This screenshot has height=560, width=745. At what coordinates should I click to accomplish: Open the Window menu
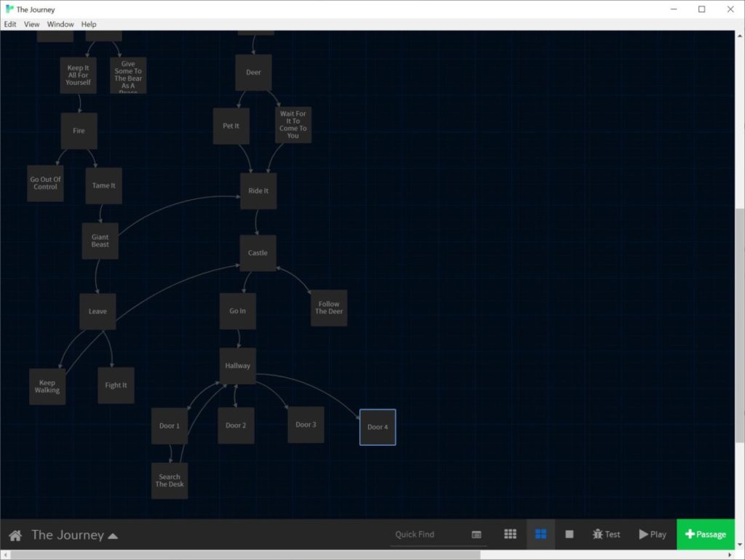60,24
